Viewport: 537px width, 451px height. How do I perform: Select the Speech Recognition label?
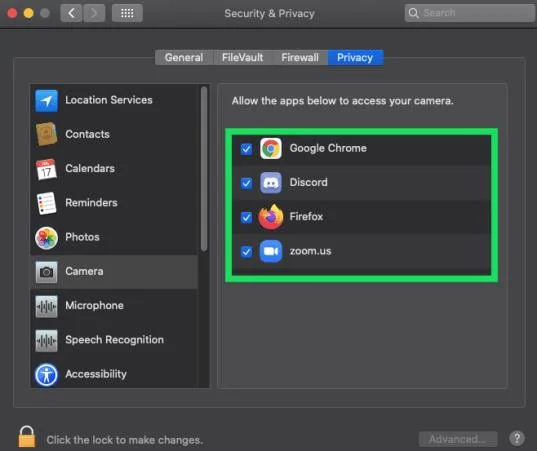pyautogui.click(x=114, y=340)
